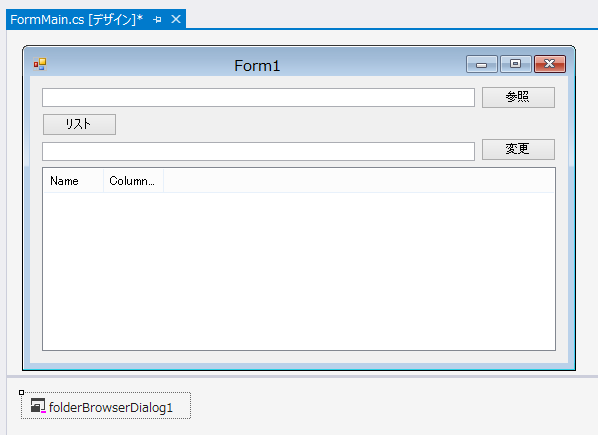598x435 pixels.
Task: Select the Form1 title bar text
Action: 257,66
